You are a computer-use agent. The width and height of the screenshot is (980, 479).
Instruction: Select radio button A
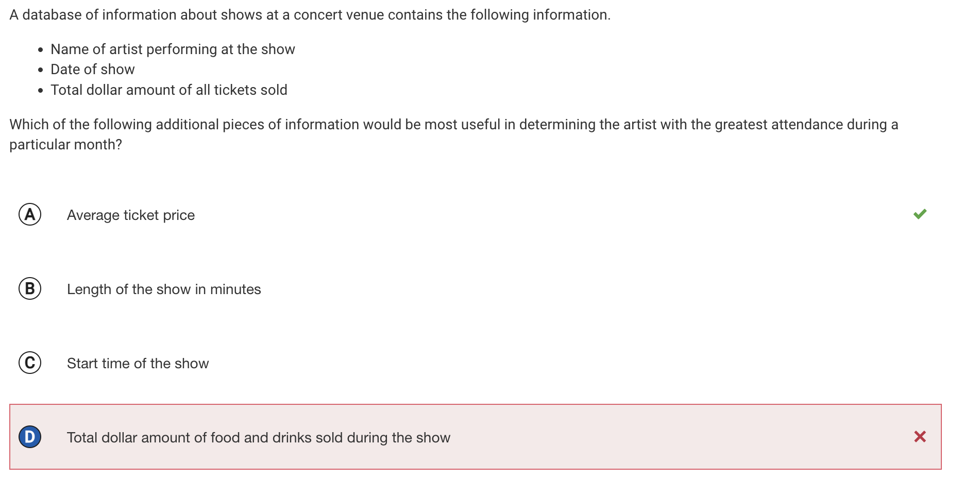tap(30, 214)
